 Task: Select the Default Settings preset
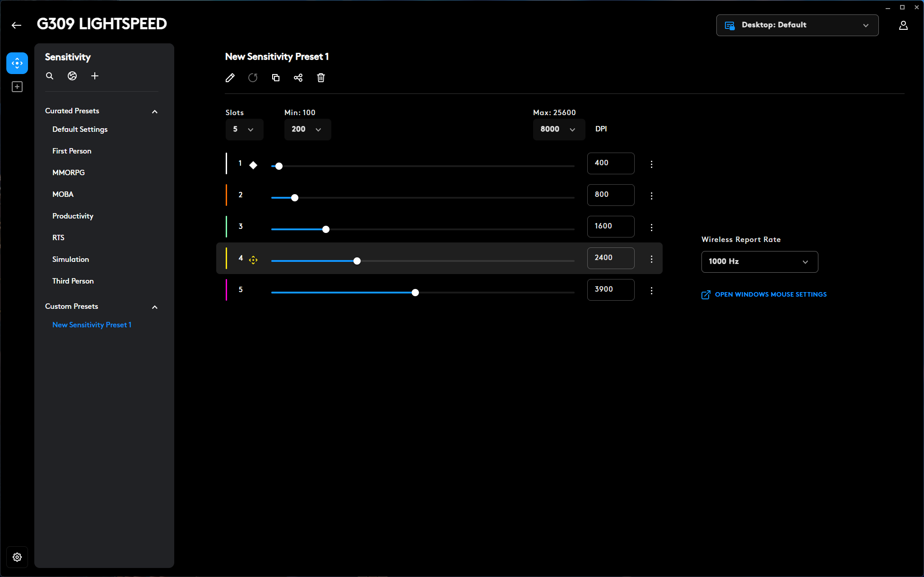80,130
